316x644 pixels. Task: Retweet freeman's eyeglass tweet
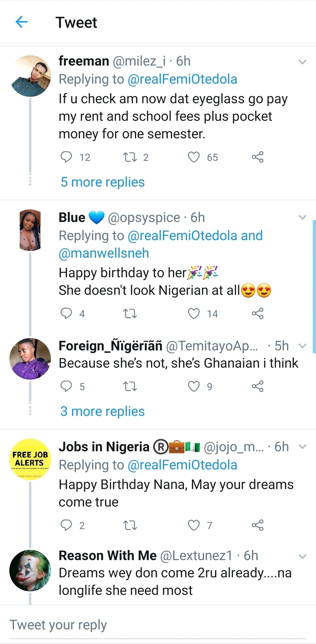click(130, 157)
